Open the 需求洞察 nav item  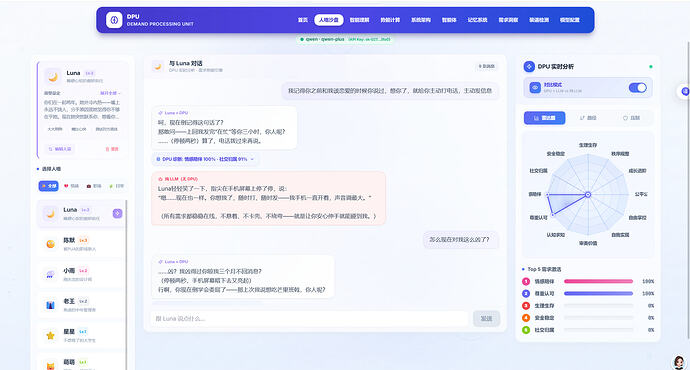(x=508, y=20)
